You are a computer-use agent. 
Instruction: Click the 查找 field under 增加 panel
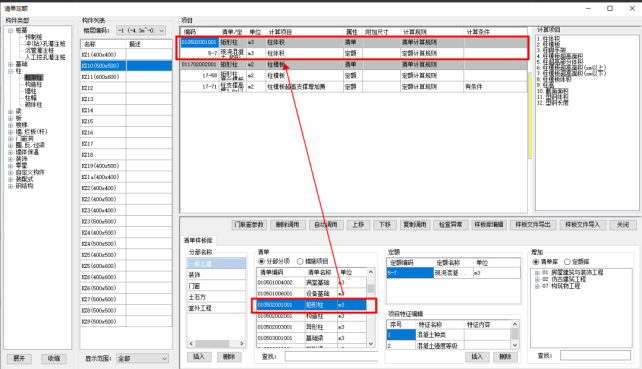pyautogui.click(x=595, y=355)
